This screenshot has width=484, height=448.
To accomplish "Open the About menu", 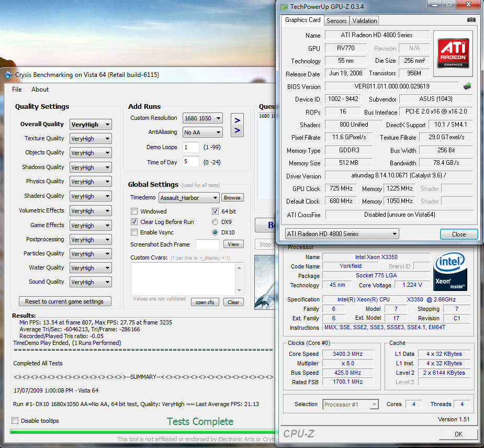I will (x=40, y=89).
